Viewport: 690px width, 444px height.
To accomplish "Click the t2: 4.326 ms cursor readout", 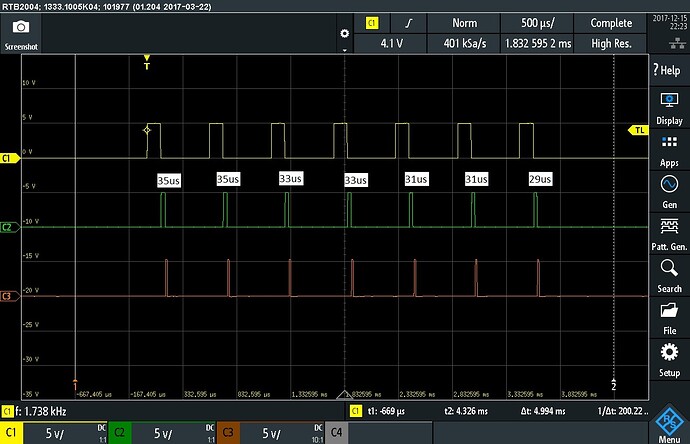I will (x=466, y=411).
